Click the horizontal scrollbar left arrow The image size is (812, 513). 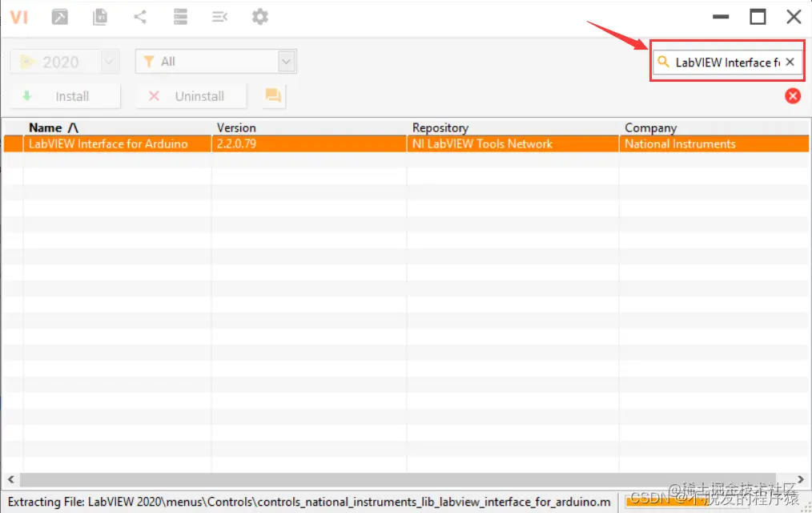pos(10,479)
